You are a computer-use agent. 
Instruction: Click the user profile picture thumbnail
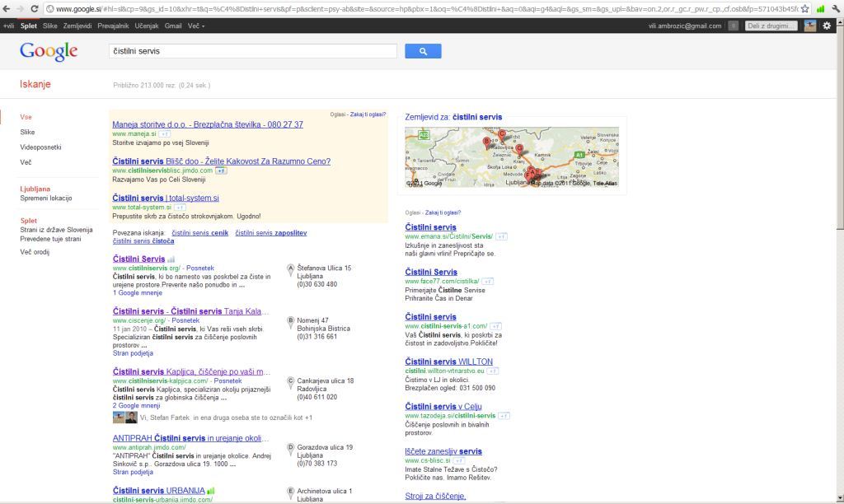pos(810,26)
